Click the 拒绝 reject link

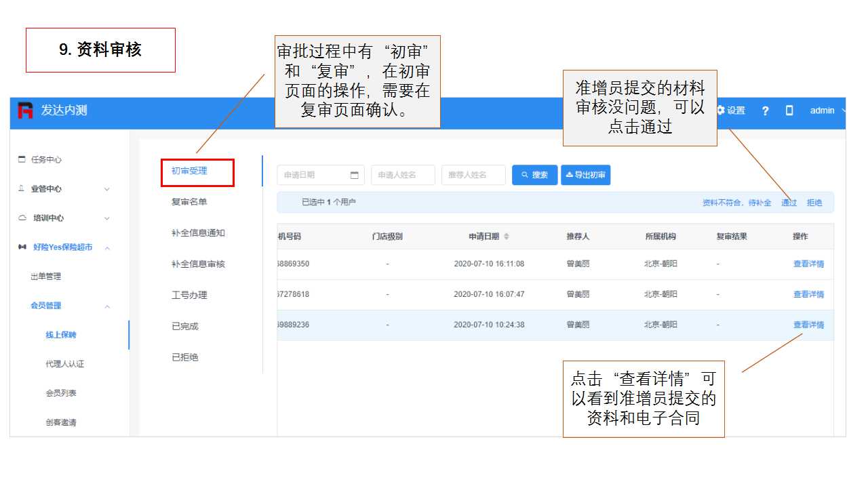814,203
